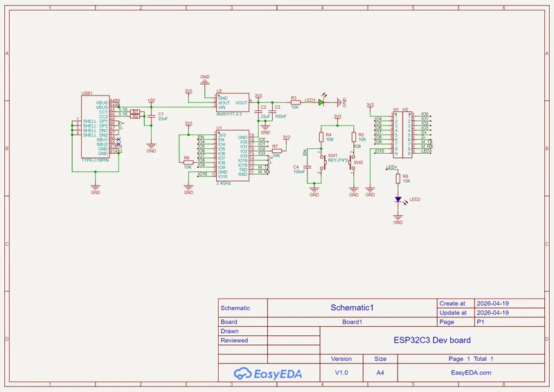Click the CC1 pin name on USB1
Viewport: 554px width, 392px height.
pos(103,112)
